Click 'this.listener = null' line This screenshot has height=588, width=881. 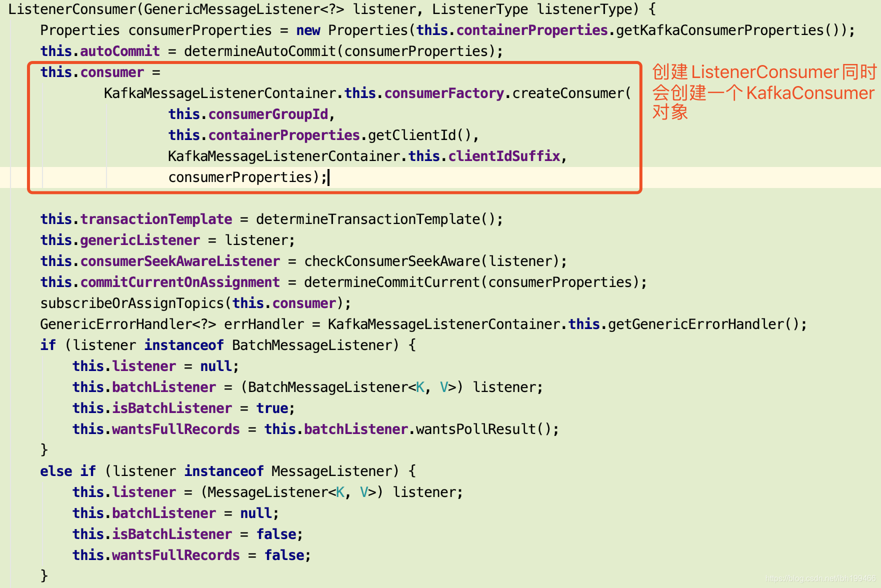(x=155, y=366)
